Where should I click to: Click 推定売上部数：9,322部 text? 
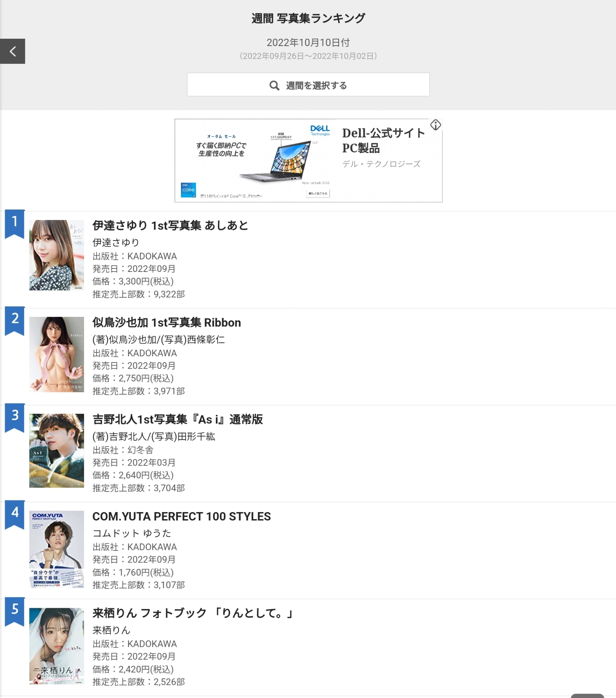coord(138,294)
